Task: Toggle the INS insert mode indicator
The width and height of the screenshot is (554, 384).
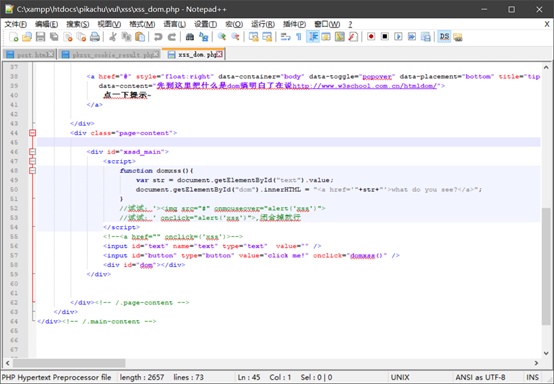Action: point(533,377)
